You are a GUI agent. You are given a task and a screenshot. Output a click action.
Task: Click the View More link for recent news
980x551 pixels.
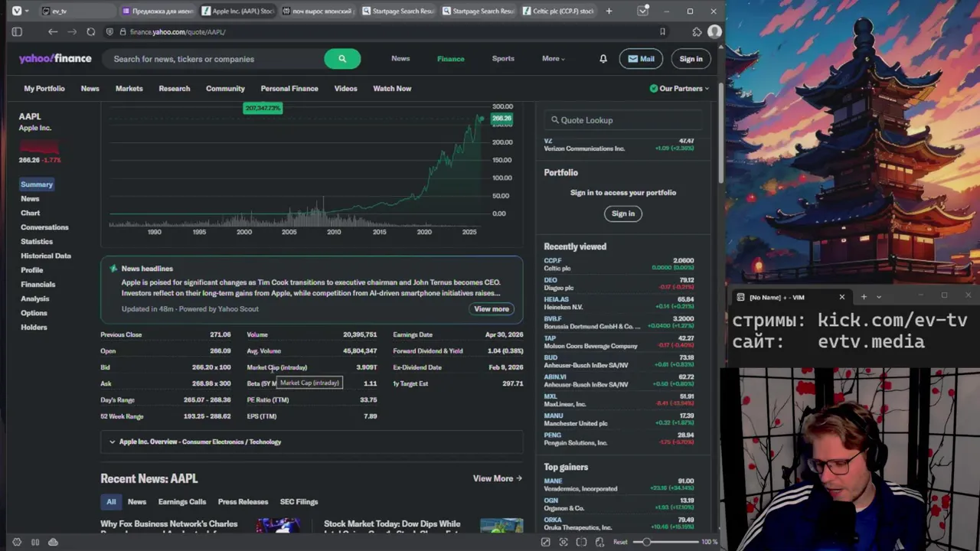point(497,479)
